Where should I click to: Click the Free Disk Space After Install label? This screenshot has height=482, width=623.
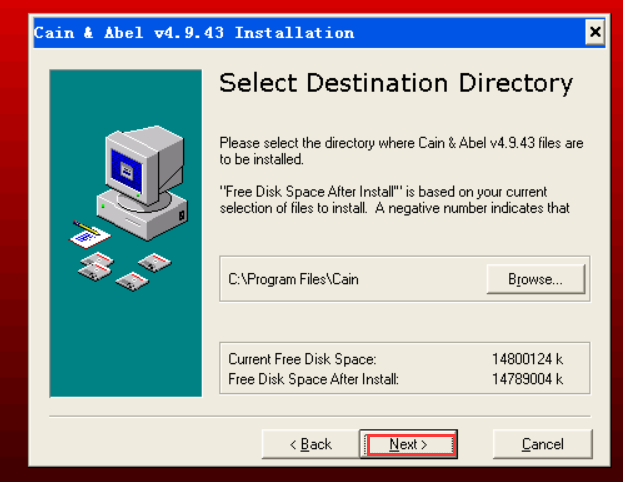point(313,379)
